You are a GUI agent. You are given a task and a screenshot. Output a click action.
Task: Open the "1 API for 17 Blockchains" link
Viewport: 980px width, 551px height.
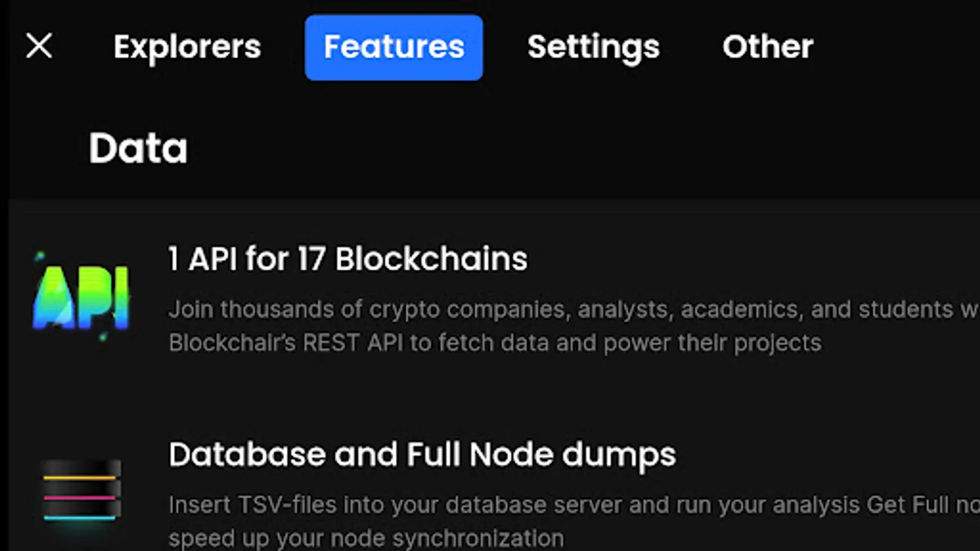pos(347,258)
